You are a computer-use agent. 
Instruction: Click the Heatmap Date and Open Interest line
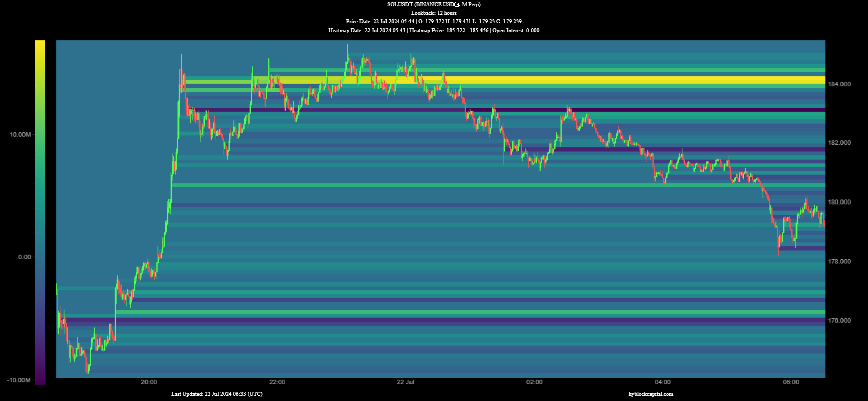click(433, 30)
